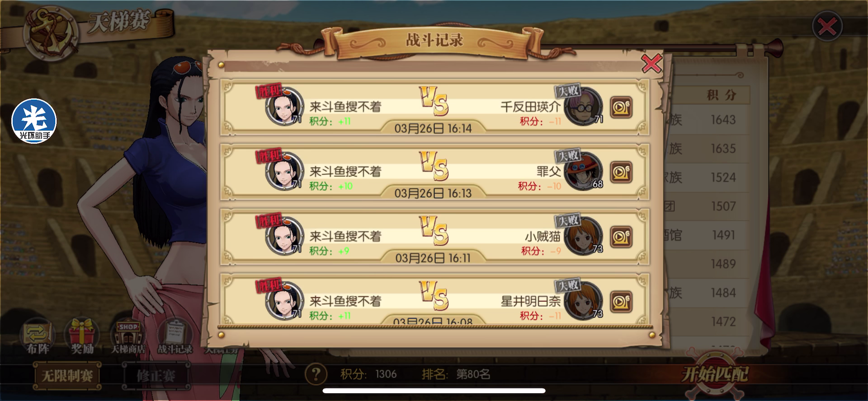Image resolution: width=868 pixels, height=401 pixels.
Task: Open the 布阵 formation icon
Action: tap(38, 337)
